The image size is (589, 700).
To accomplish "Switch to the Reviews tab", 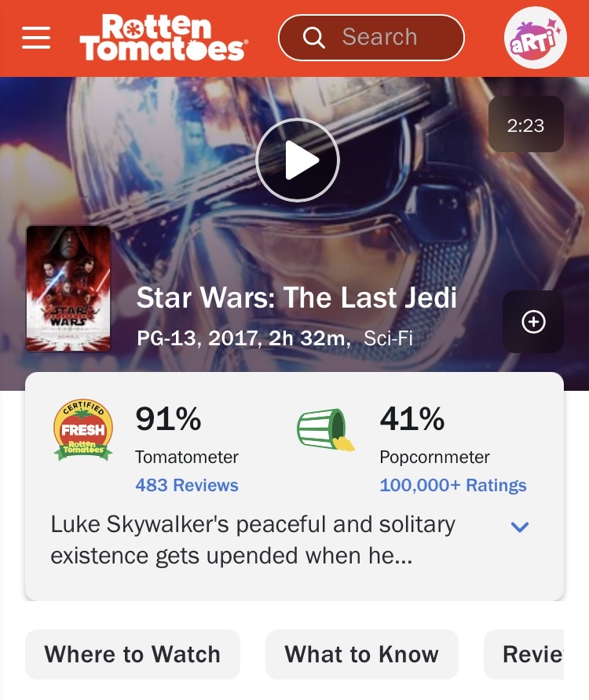I will (x=524, y=654).
